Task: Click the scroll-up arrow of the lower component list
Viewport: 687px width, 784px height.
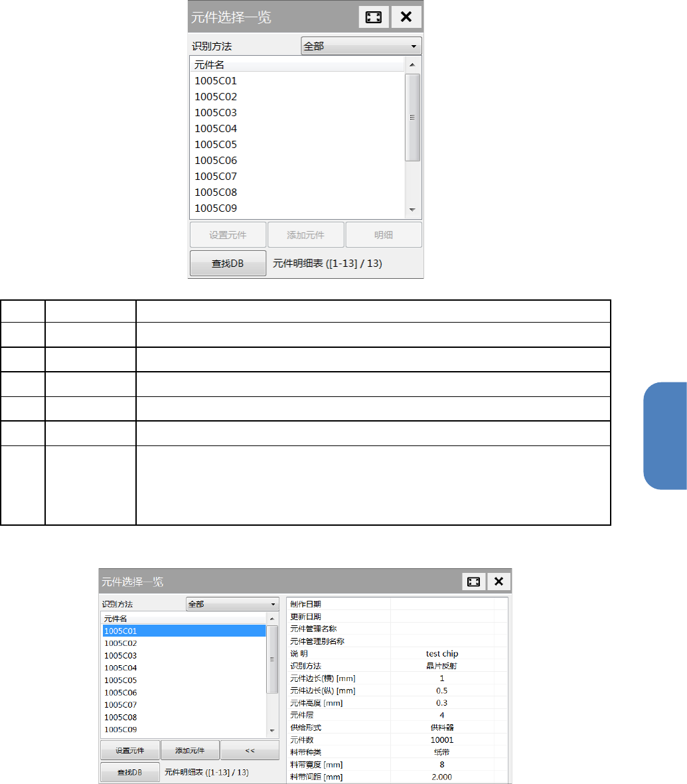Action: pos(272,619)
